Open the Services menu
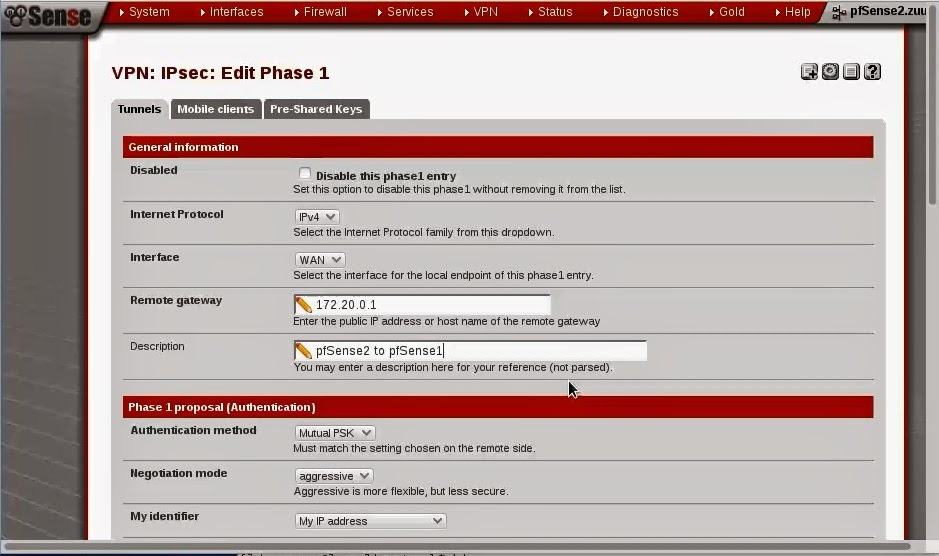939x556 pixels. coord(405,12)
